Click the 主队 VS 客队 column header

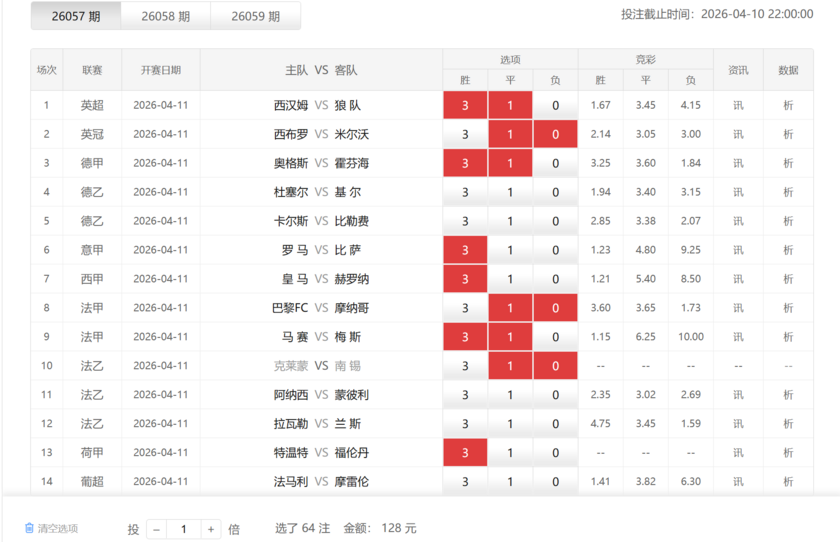[321, 70]
